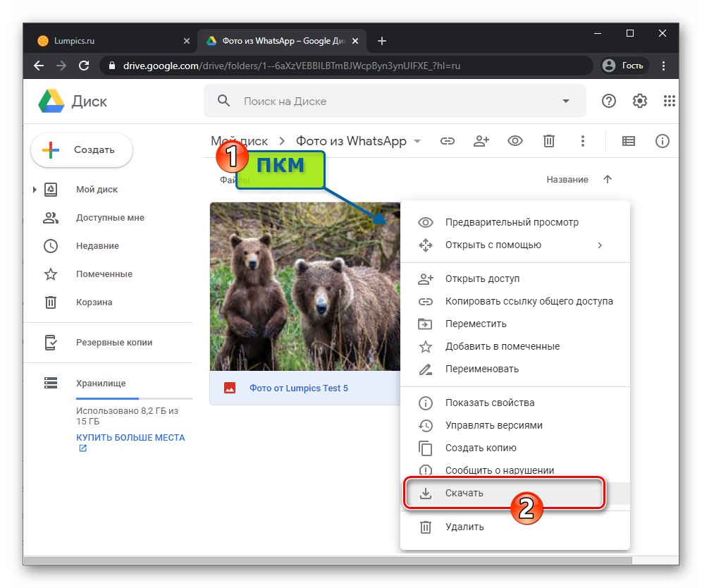Viewport: 702px width, 588px height.
Task: Open the КУПИТЬ БОЛЬШЕ МЕСТА link
Action: (x=130, y=437)
